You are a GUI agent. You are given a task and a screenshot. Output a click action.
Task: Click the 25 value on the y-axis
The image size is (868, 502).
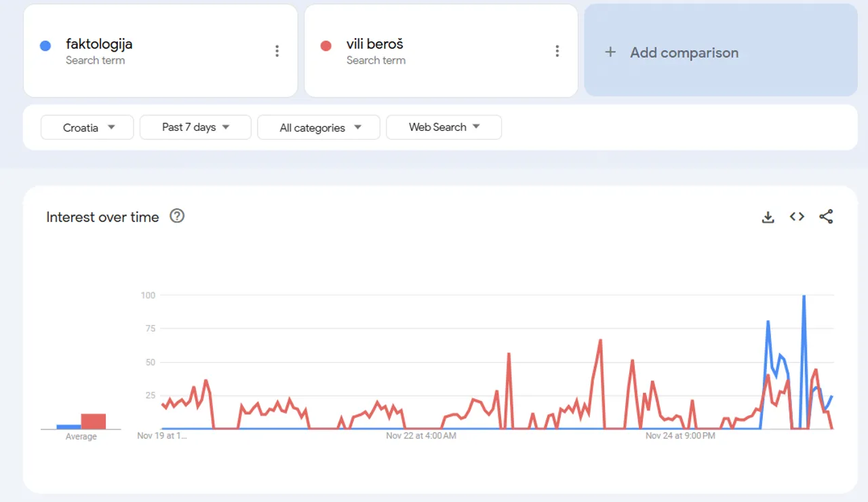[151, 395]
